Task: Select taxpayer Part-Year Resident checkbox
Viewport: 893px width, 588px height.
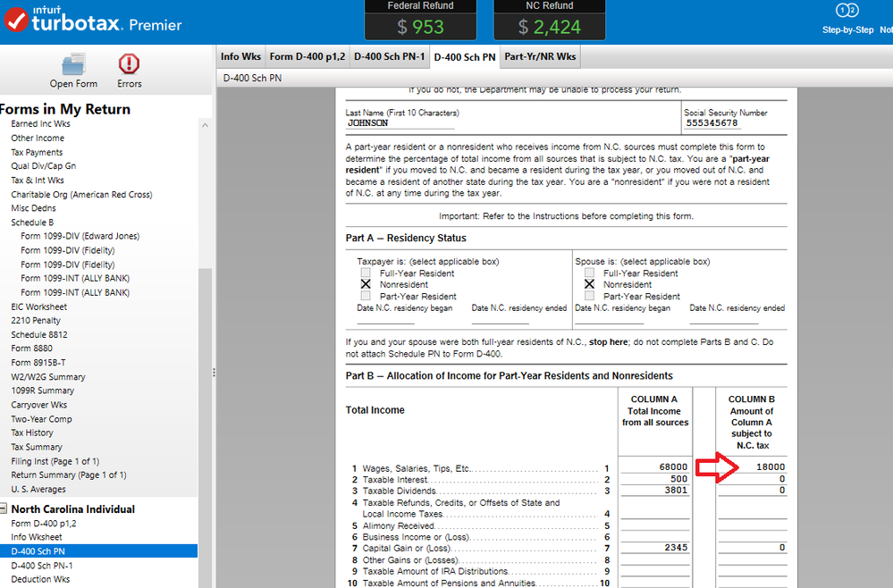Action: 365,296
